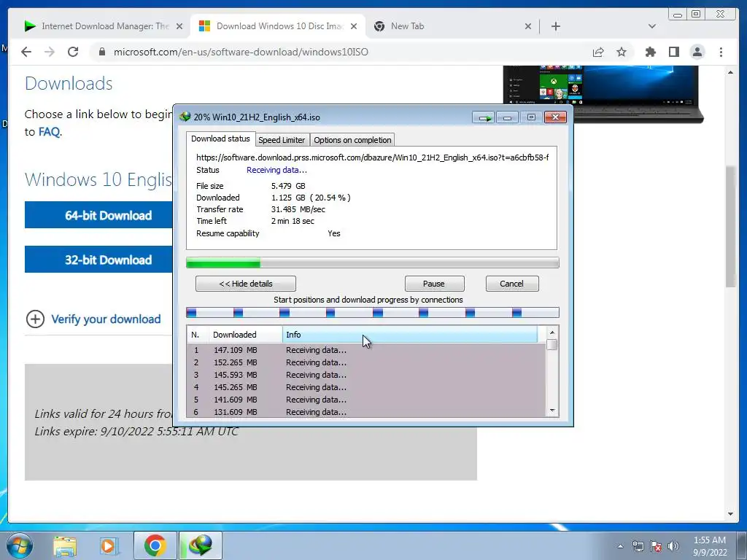
Task: Select connection row 4 with 145.265 MB
Action: tap(366, 387)
